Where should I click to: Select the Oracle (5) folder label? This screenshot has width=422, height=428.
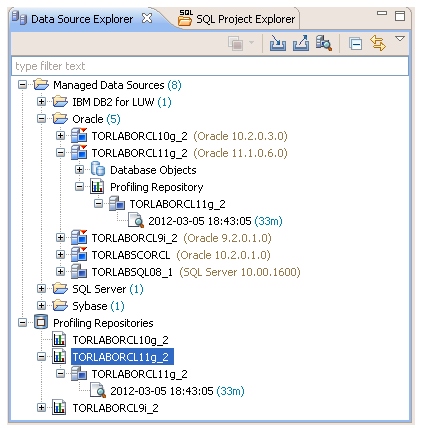point(96,119)
